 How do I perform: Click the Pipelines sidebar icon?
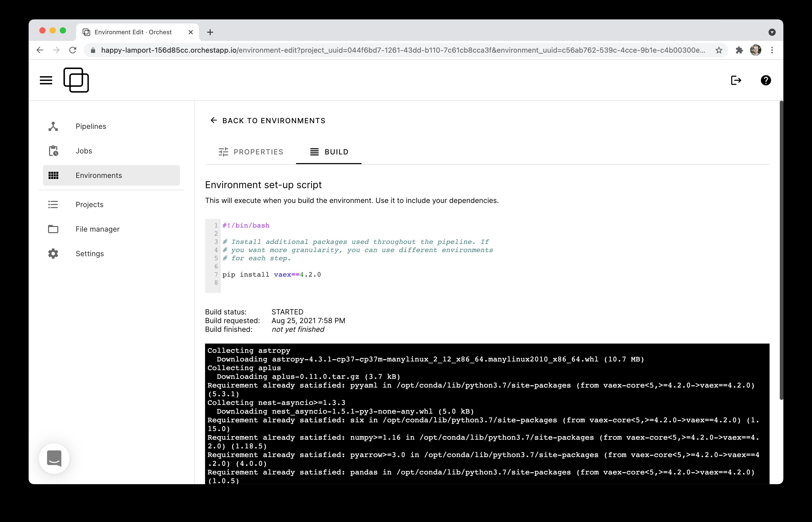pos(53,127)
